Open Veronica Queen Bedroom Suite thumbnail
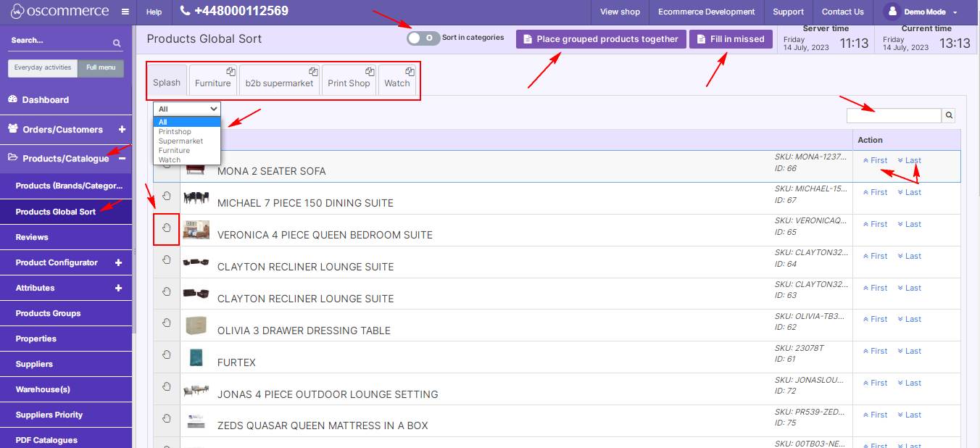The width and height of the screenshot is (980, 448). (196, 230)
